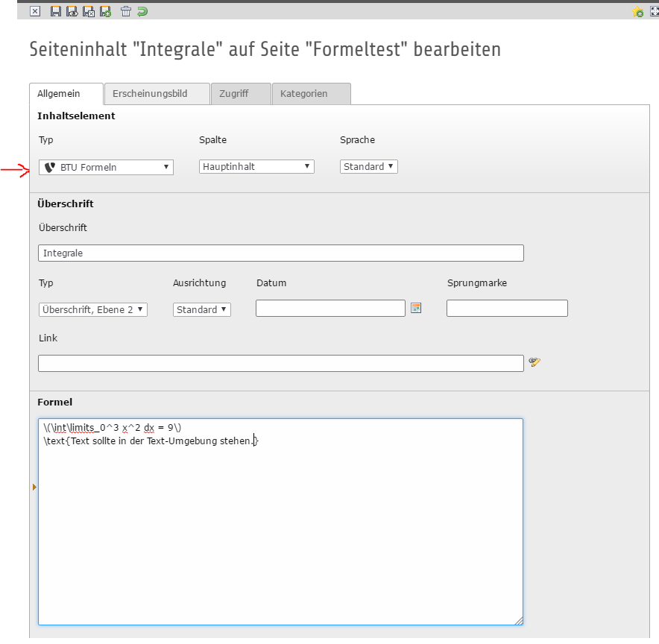Open the calendar date picker icon

tap(416, 308)
